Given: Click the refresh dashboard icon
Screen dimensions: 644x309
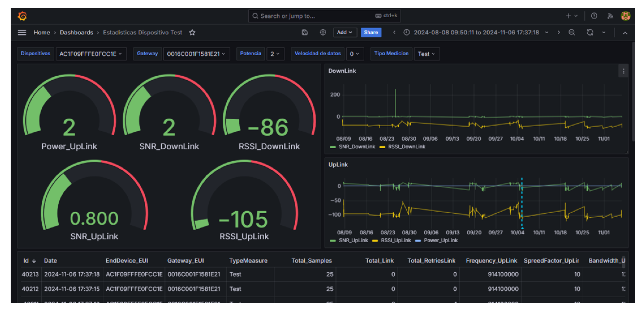Looking at the screenshot, I should (x=590, y=32).
